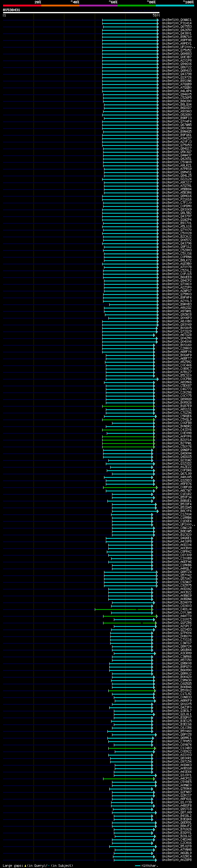Screen dimensions: 197x868
Task: Select hit label UniRef100_A3ZRC4
Action: 177,857
